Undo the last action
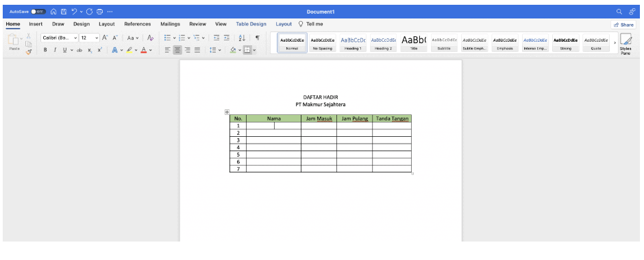This screenshot has height=260, width=644. click(x=75, y=12)
